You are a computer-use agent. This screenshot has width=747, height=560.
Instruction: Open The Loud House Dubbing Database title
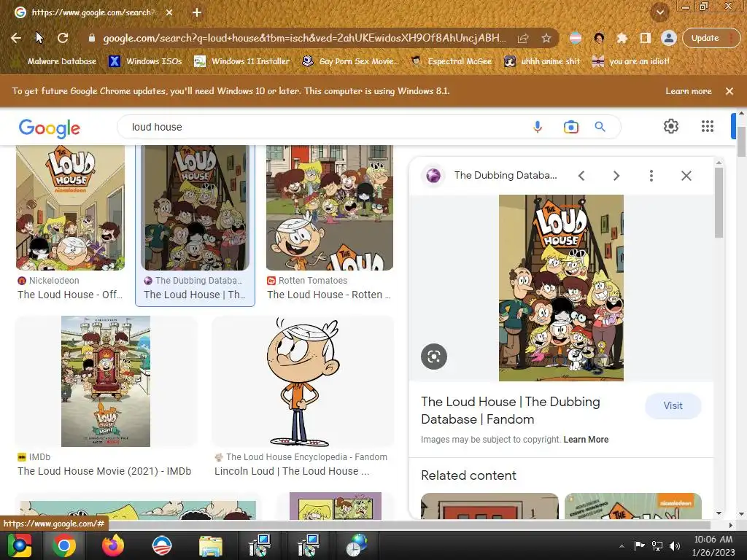point(510,411)
